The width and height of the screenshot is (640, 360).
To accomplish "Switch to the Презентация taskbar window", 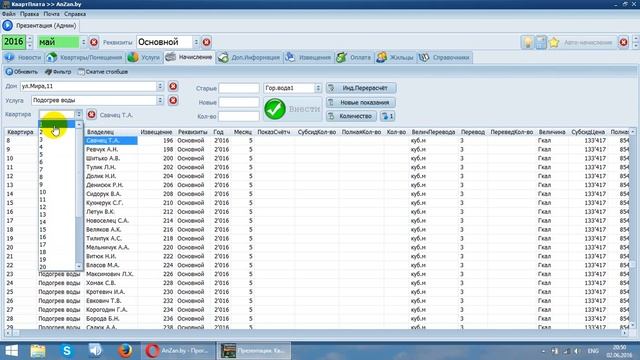I will tap(253, 351).
